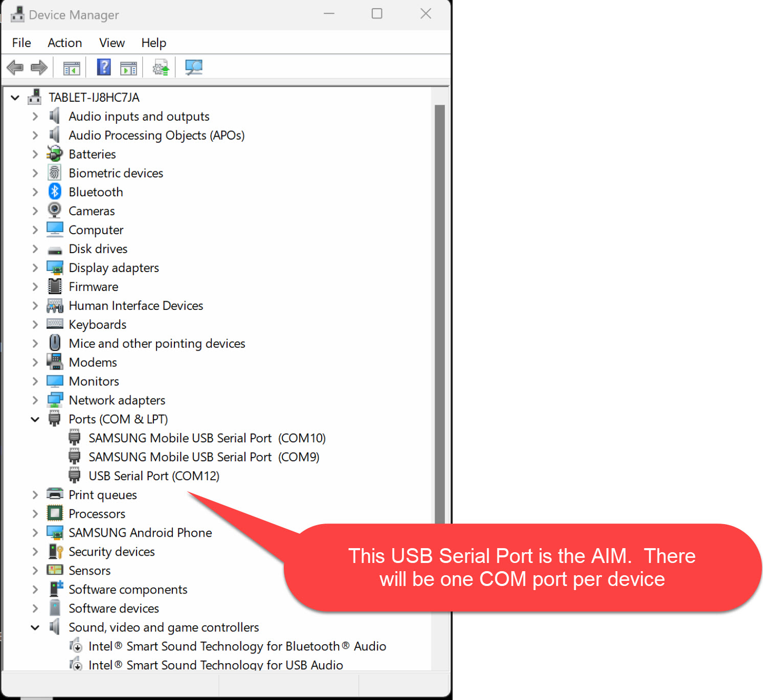Expand Audio Processing Objects (APOs) chevron
Screen dimensions: 763x700
[35, 135]
